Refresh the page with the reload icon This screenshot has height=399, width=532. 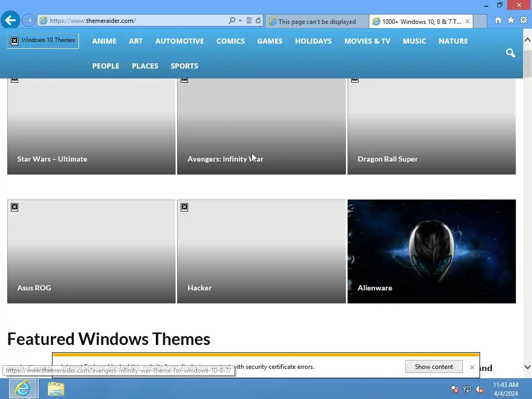point(258,21)
